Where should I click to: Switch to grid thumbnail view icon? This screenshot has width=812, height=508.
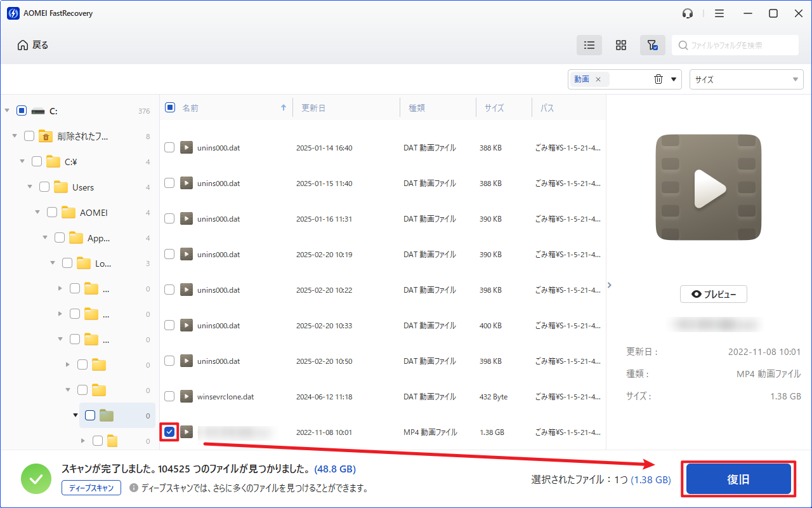click(x=621, y=45)
